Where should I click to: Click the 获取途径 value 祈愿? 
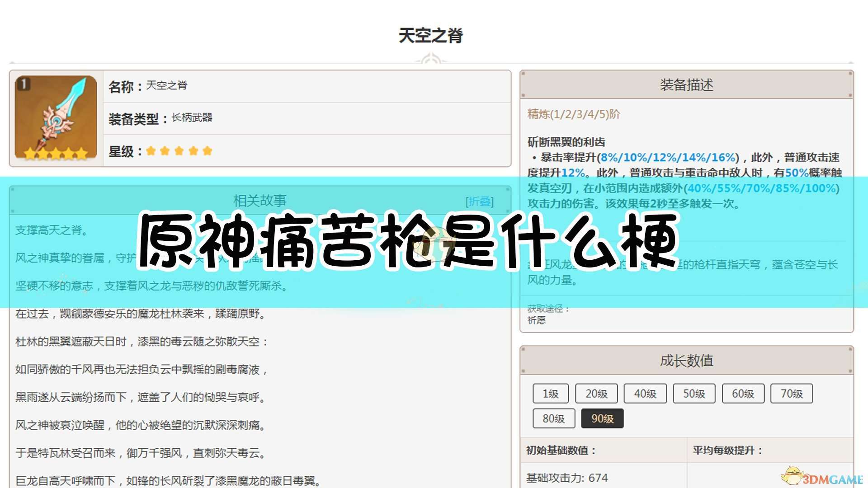[x=537, y=320]
